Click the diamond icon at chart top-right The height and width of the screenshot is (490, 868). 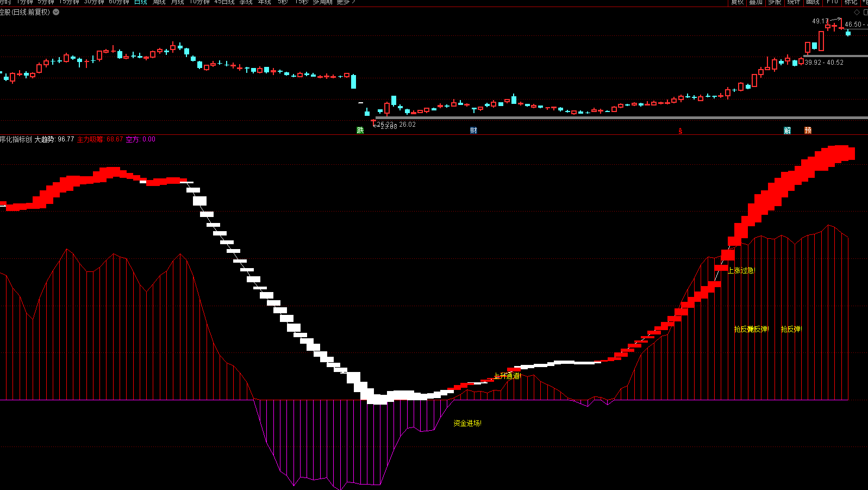click(x=857, y=12)
